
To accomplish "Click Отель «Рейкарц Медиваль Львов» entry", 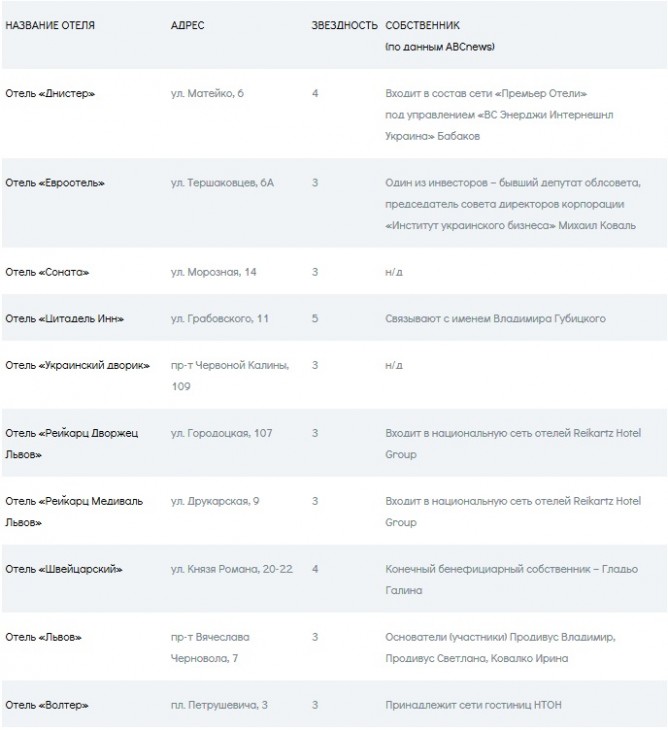I will click(x=74, y=511).
